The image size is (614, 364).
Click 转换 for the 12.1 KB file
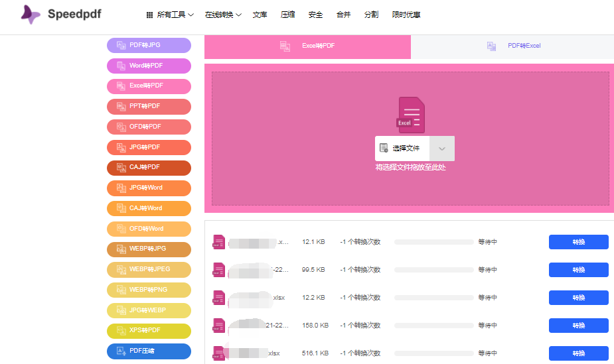578,242
